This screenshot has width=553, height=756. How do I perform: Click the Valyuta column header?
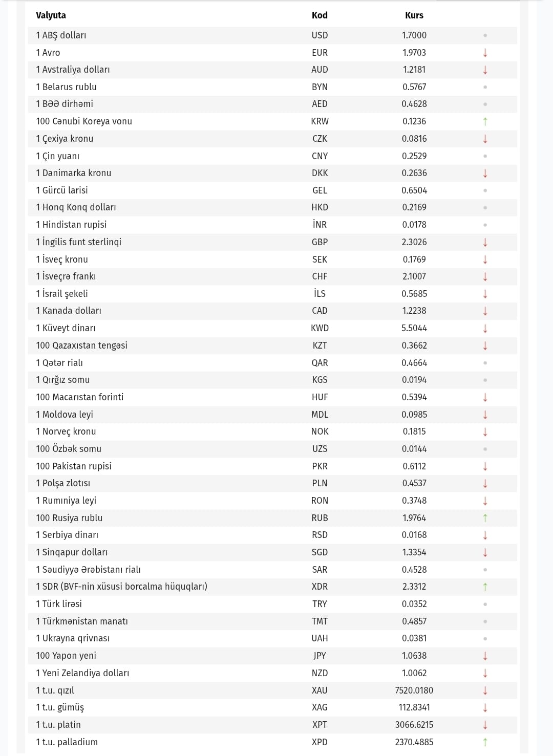pos(51,15)
